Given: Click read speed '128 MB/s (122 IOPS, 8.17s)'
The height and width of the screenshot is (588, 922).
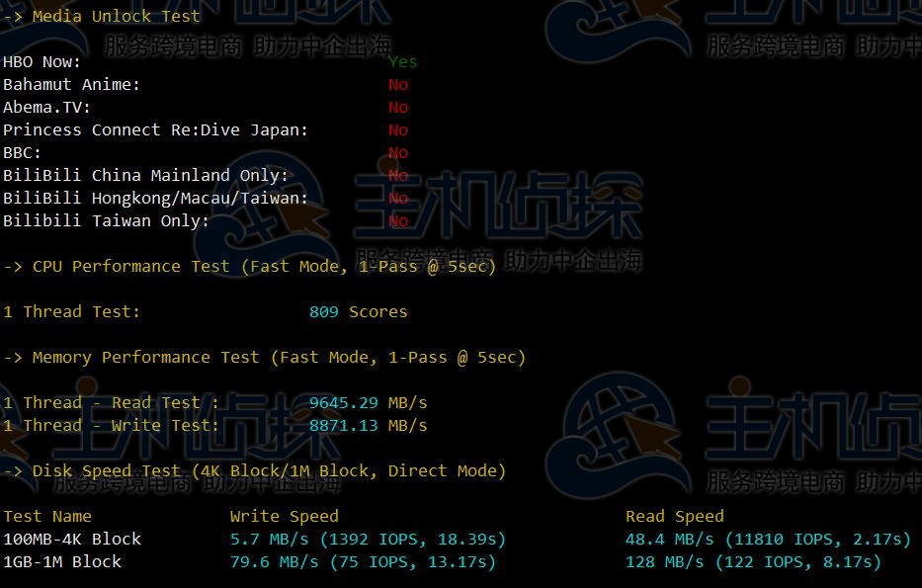Looking at the screenshot, I should [x=753, y=562].
